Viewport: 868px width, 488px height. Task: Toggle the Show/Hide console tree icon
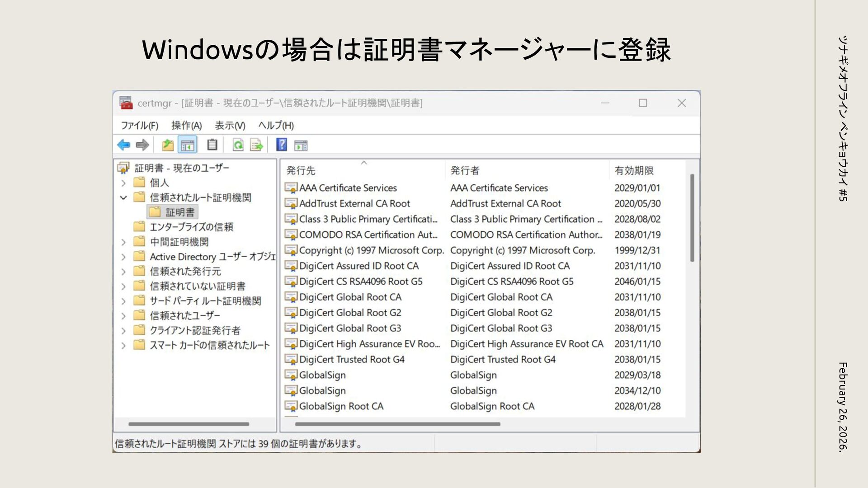(x=187, y=145)
